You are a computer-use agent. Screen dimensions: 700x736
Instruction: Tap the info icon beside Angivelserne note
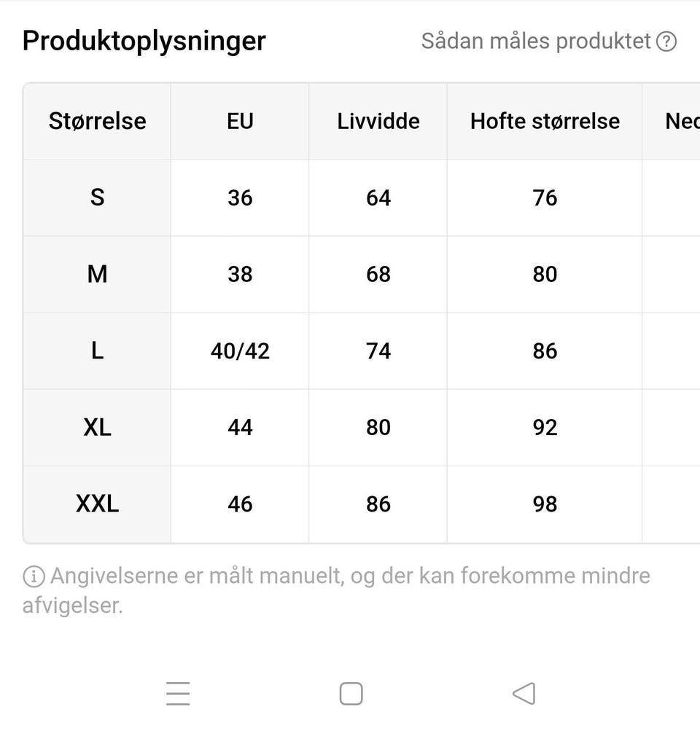(x=34, y=576)
